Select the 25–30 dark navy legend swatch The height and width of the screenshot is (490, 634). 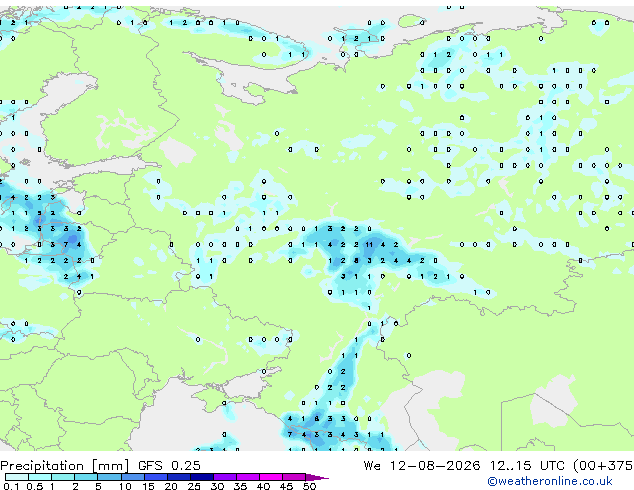click(x=202, y=477)
